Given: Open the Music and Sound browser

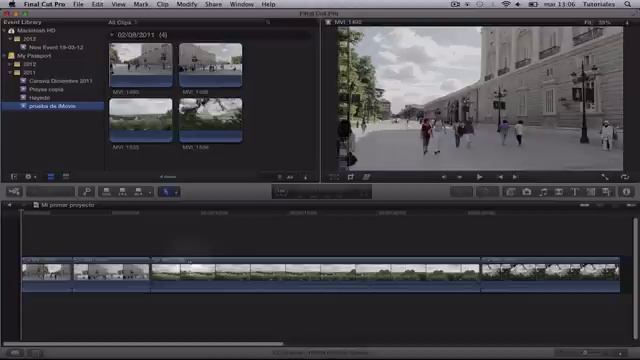Looking at the screenshot, I should pos(543,191).
